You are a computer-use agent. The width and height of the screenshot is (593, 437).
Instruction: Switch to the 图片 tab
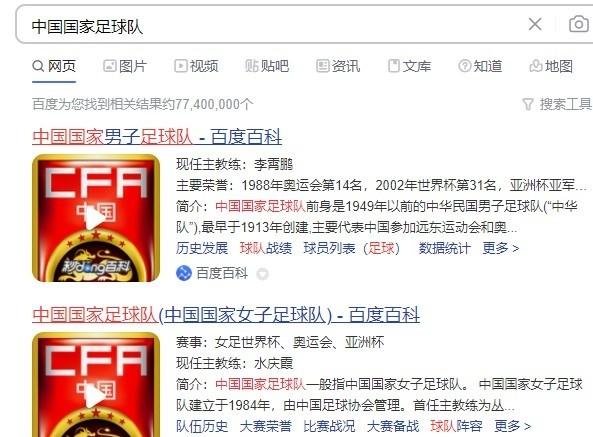[125, 66]
